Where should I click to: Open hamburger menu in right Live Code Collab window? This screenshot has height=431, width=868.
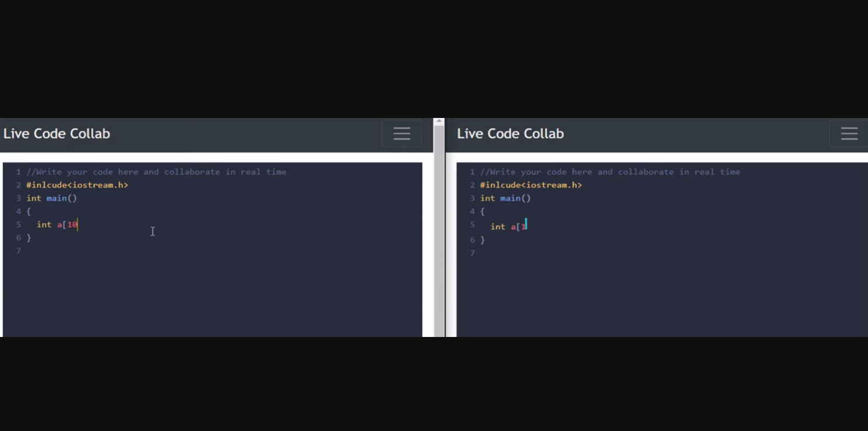[x=849, y=134]
